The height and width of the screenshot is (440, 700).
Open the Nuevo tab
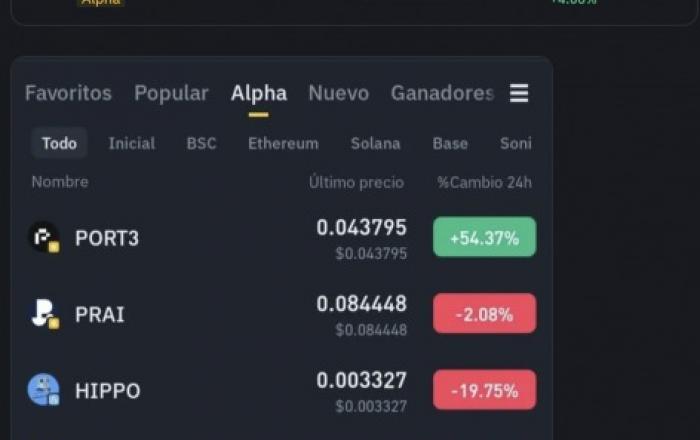(339, 93)
